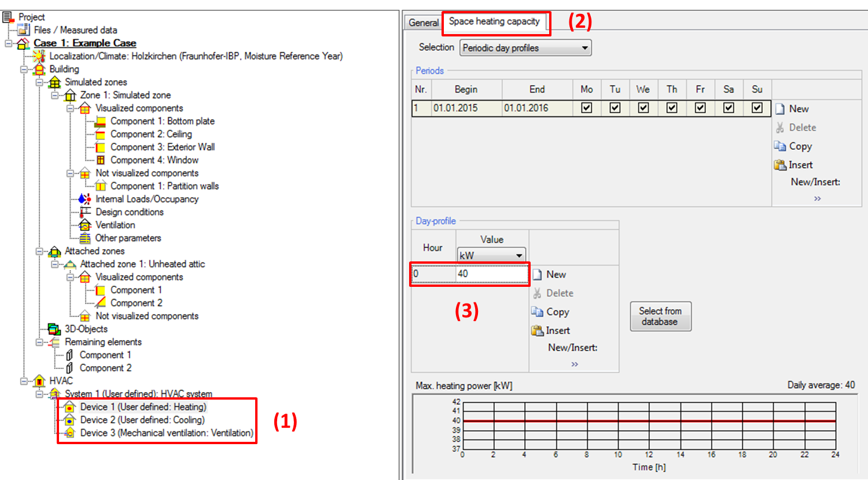The height and width of the screenshot is (480, 868).
Task: Select System 1 (User defined): HVAC system
Action: click(138, 394)
